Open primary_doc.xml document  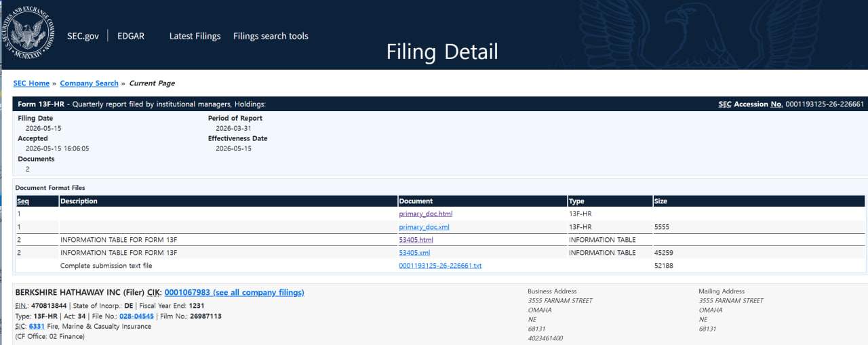point(424,227)
